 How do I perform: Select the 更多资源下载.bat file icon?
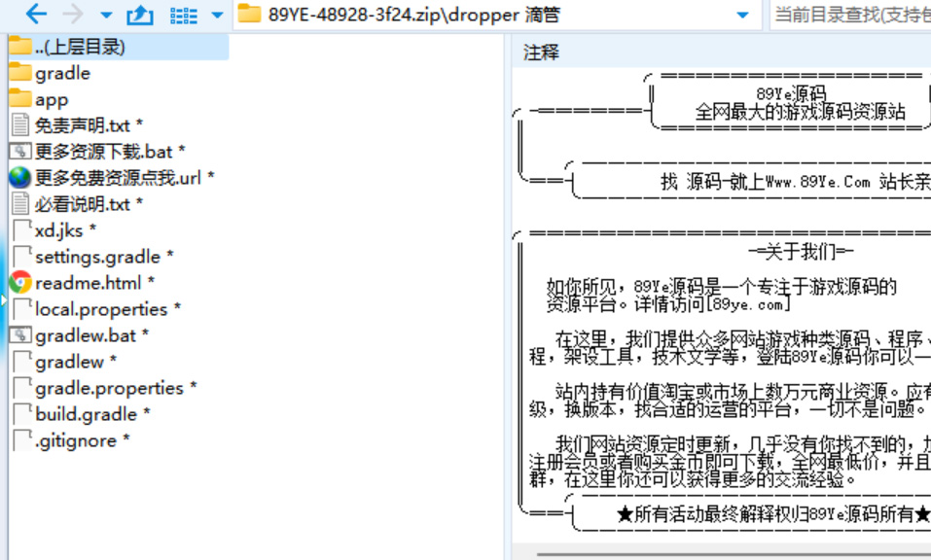point(20,152)
